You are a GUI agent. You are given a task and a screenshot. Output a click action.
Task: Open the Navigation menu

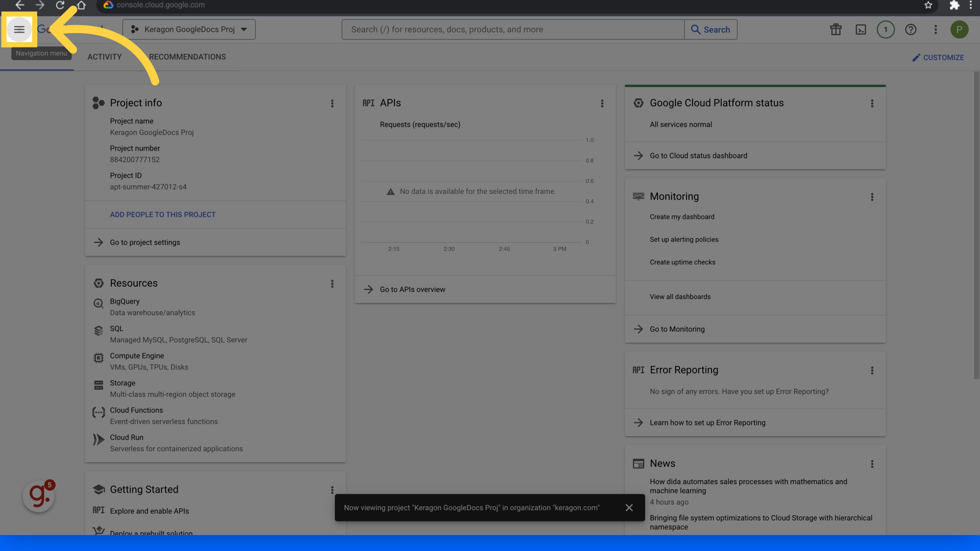point(19,29)
